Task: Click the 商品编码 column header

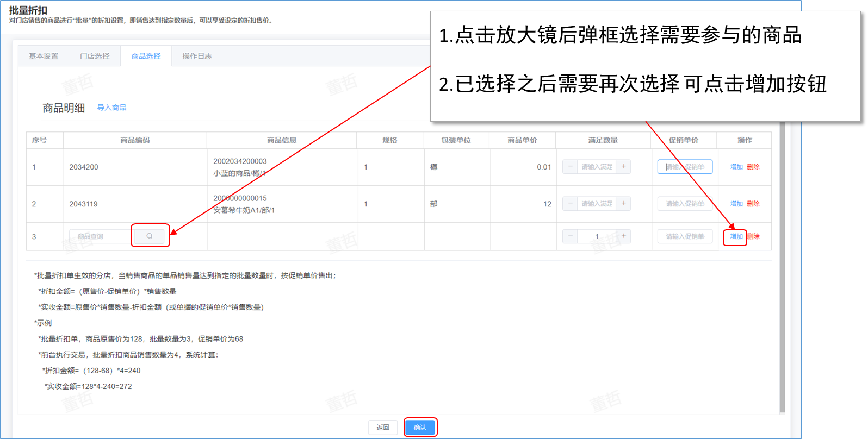Action: (135, 140)
